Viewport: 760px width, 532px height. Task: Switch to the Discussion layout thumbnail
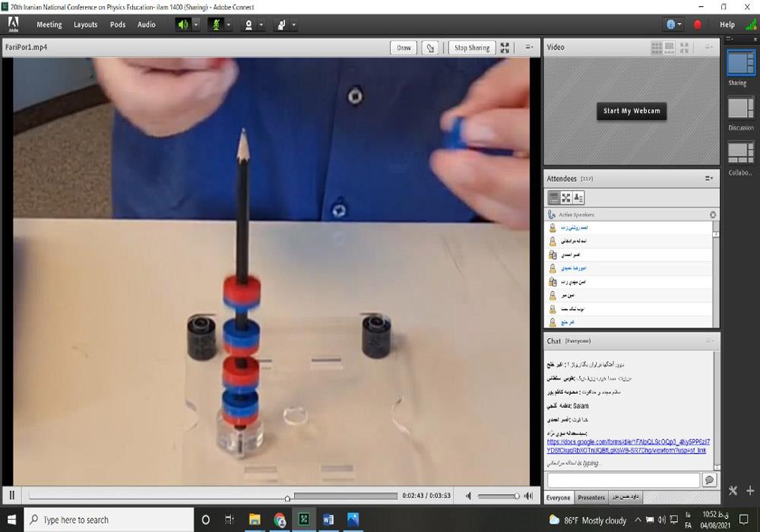click(740, 109)
